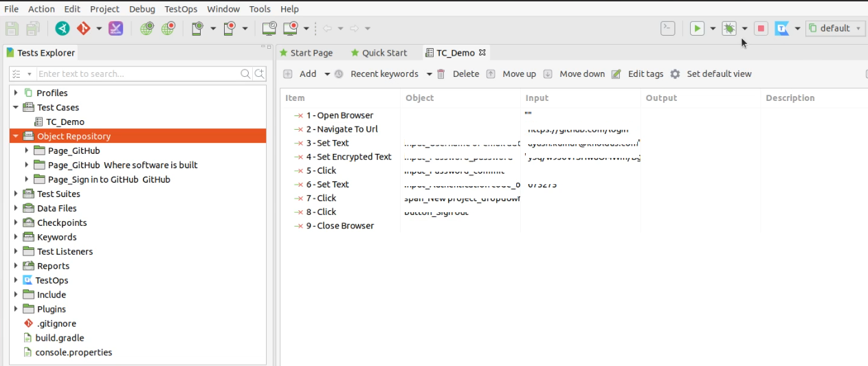Open the File menu

[x=11, y=9]
